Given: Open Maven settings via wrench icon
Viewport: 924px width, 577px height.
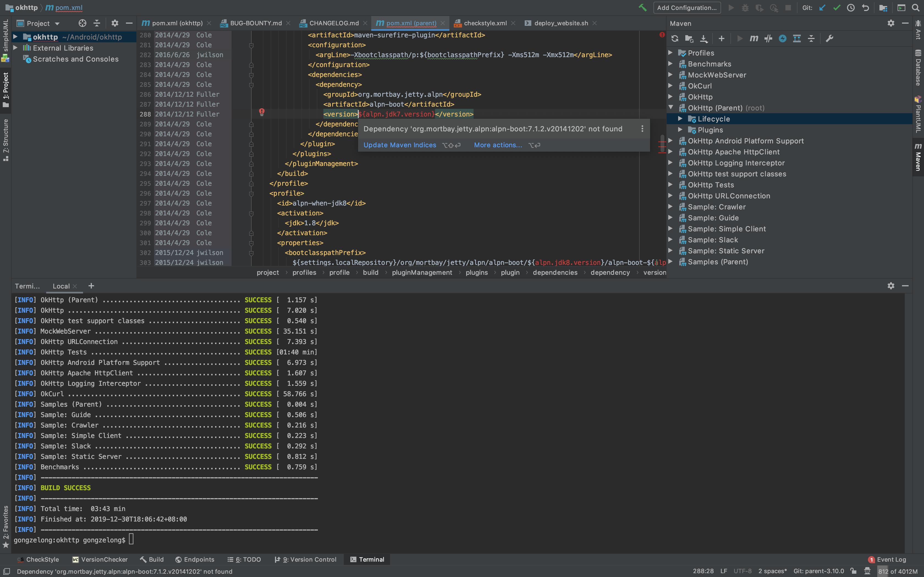Looking at the screenshot, I should 829,38.
